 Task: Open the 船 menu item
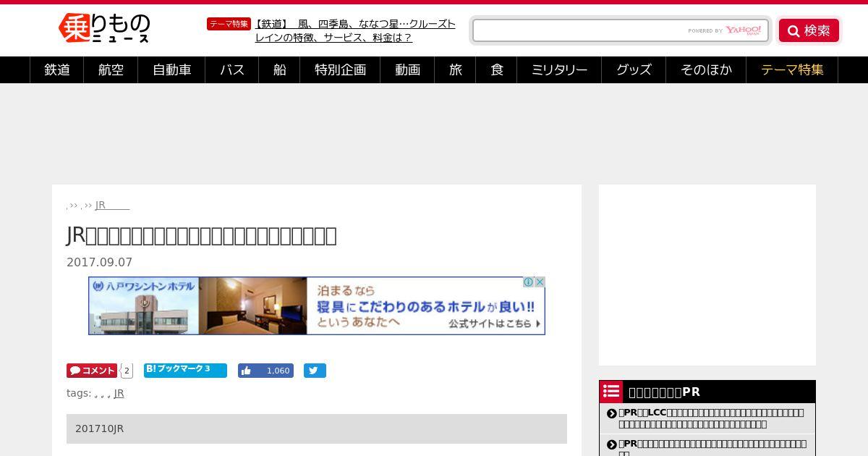tap(280, 69)
